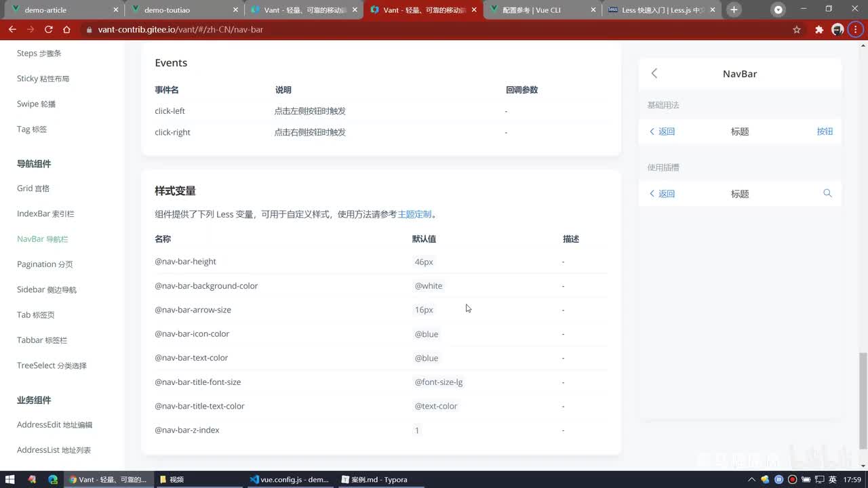Open Sticky 粘性布局 sidebar item
This screenshot has height=488, width=868.
pyautogui.click(x=43, y=79)
